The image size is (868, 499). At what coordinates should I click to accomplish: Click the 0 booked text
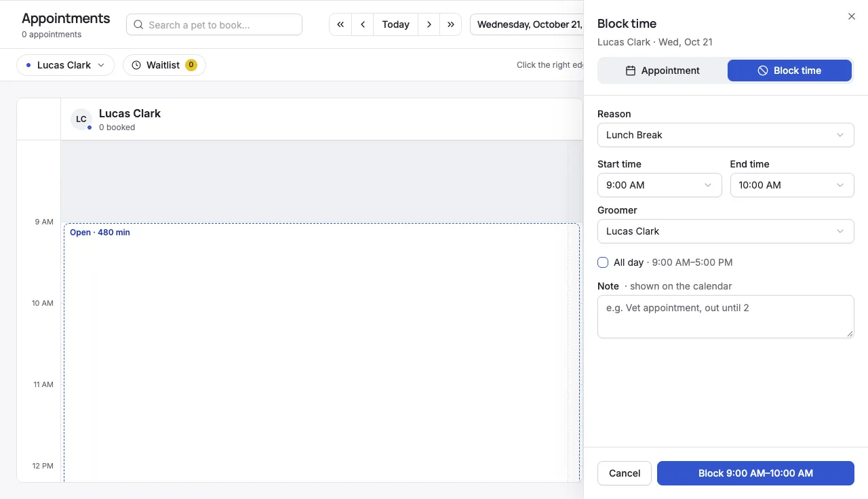tap(117, 127)
